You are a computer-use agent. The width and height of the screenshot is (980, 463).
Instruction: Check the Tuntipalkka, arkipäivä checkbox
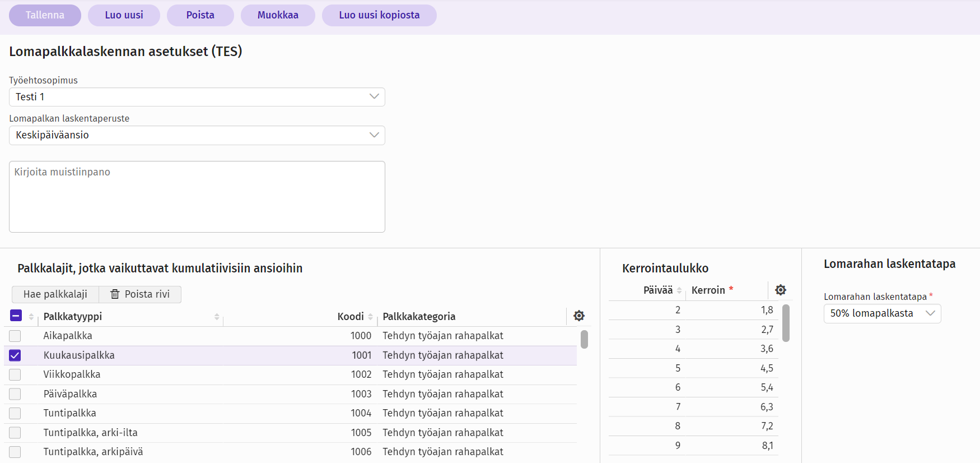click(15, 452)
